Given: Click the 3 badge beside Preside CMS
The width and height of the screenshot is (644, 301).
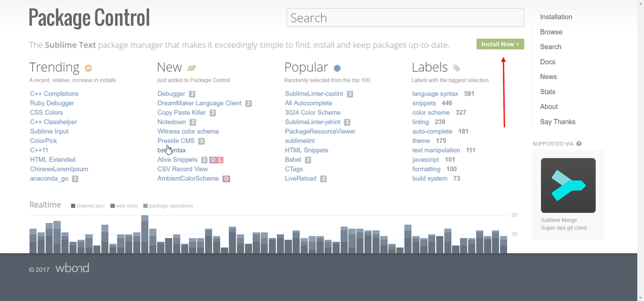Looking at the screenshot, I should pyautogui.click(x=201, y=141).
